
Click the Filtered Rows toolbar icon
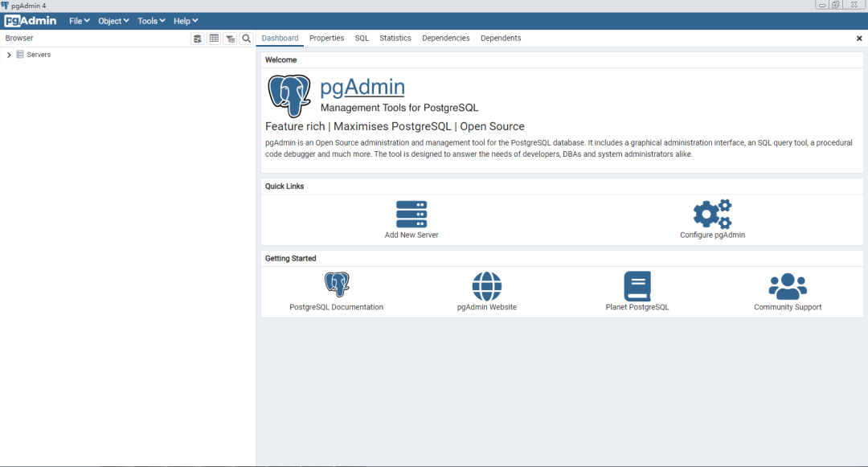point(231,38)
